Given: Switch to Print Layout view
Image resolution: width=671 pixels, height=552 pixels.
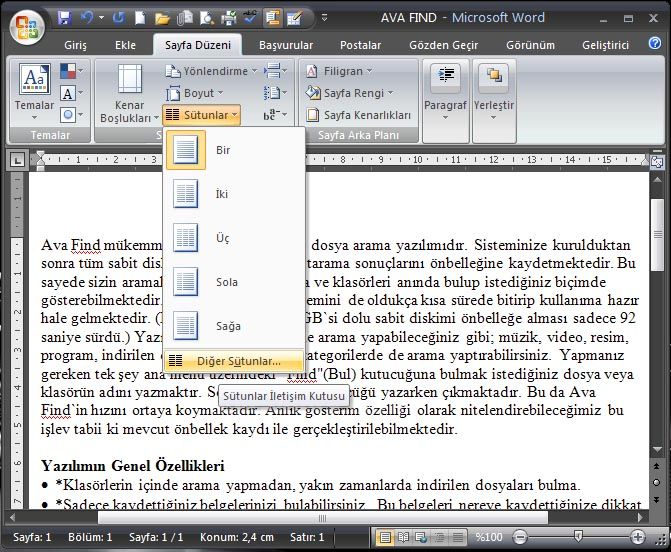Looking at the screenshot, I should [x=385, y=537].
